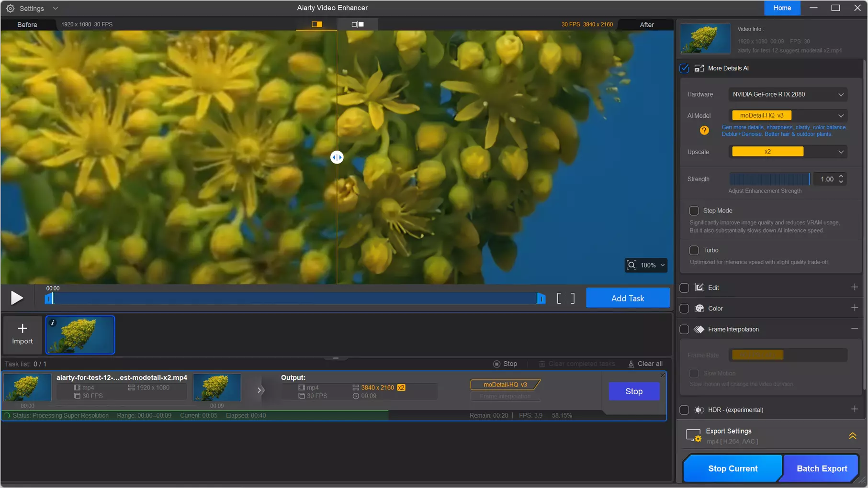Click the source thumbnail in the task row
This screenshot has width=868, height=488.
27,387
